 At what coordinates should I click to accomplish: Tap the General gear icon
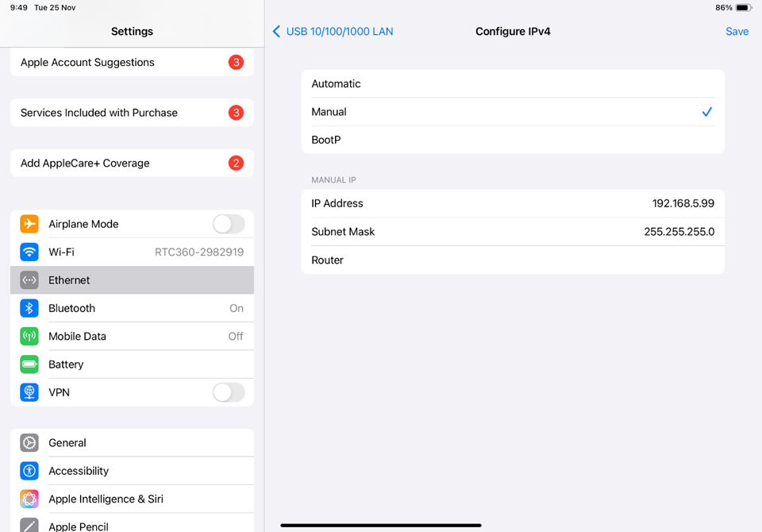(x=29, y=443)
